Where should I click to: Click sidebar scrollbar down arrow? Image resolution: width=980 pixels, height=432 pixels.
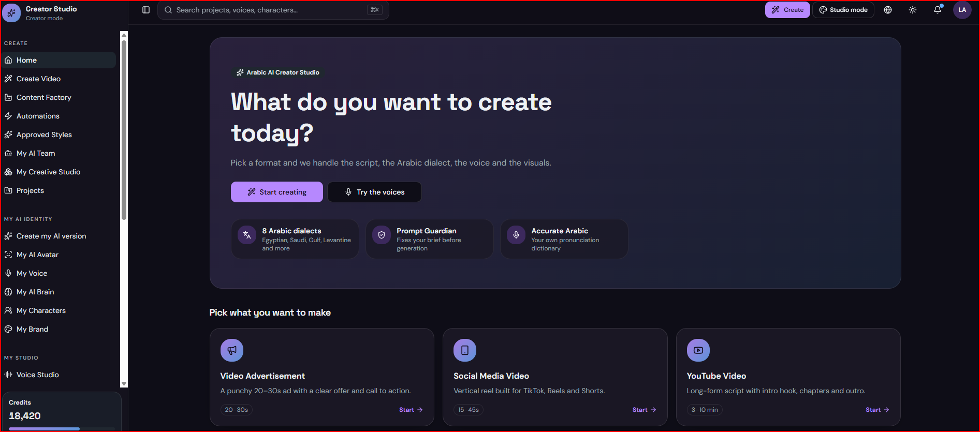pos(124,383)
